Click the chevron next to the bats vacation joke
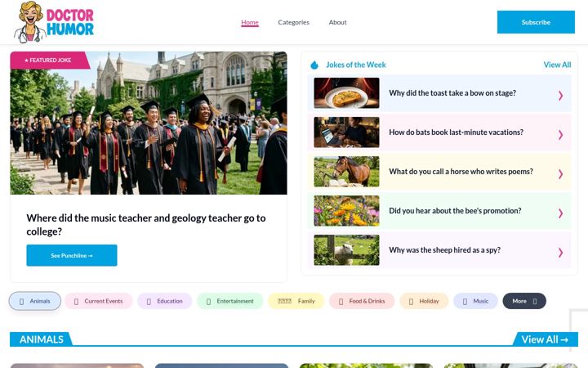The image size is (588, 368). 560,134
